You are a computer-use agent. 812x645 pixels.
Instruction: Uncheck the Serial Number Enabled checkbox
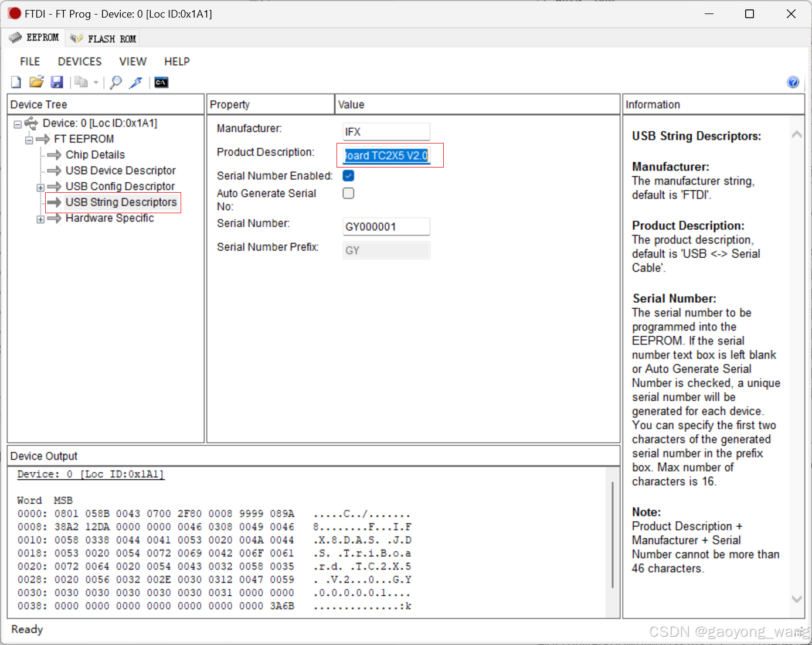(x=348, y=176)
